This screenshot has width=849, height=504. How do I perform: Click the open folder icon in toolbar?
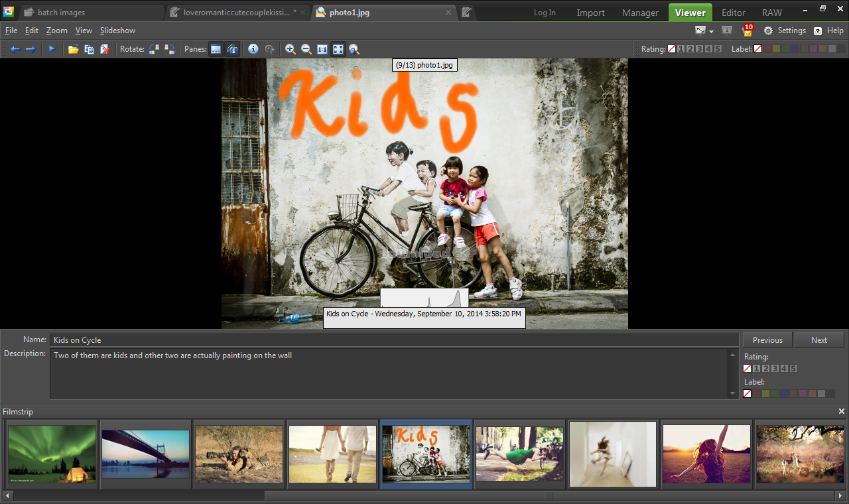(73, 49)
